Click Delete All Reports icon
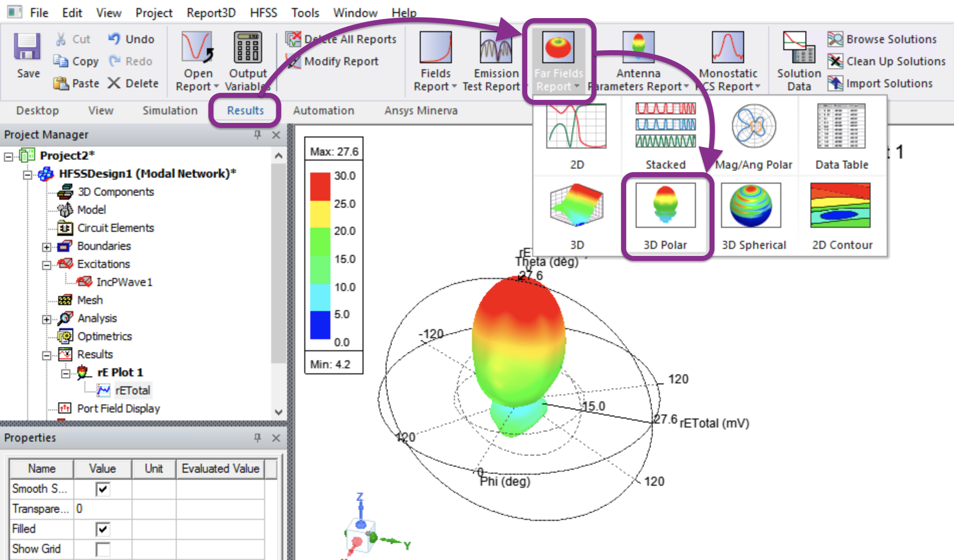 tap(293, 39)
